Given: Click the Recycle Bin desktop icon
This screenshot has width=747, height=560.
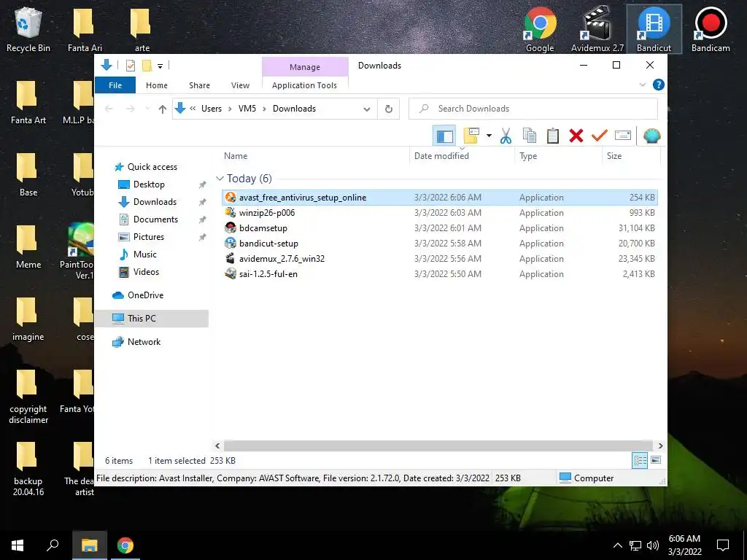Looking at the screenshot, I should [x=28, y=29].
